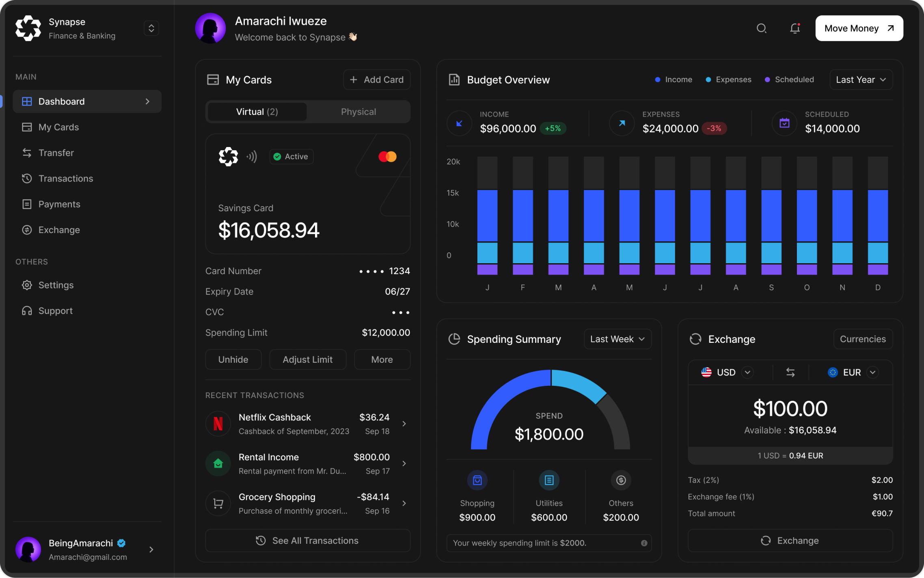Click the Others category dollar icon
924x578 pixels.
pos(621,481)
